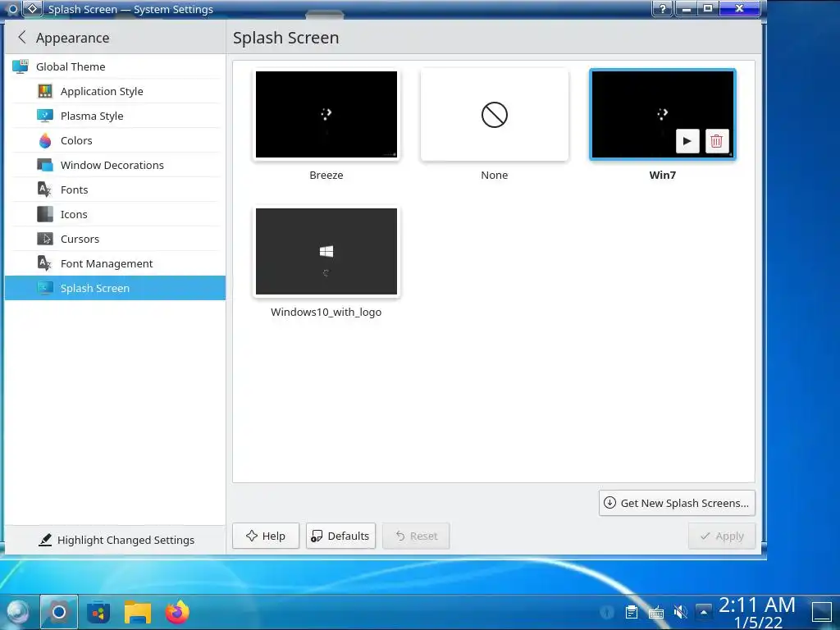Image resolution: width=840 pixels, height=630 pixels.
Task: Expand hidden system tray icons
Action: coord(704,611)
